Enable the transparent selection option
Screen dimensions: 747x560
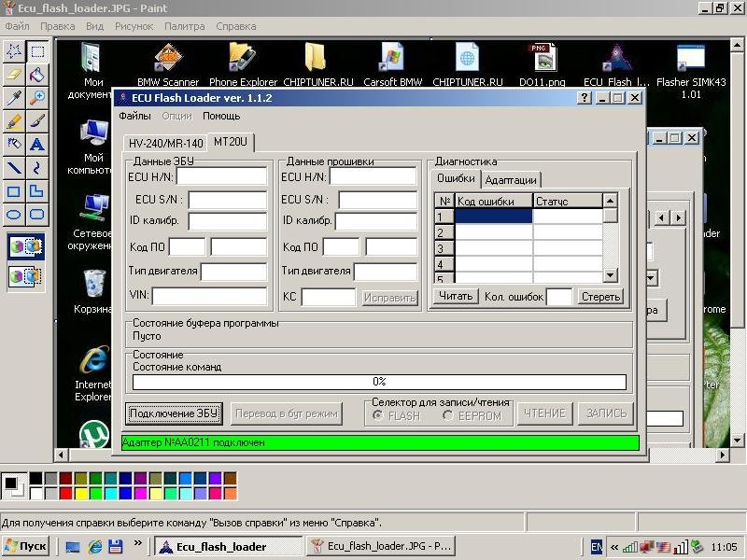click(25, 276)
